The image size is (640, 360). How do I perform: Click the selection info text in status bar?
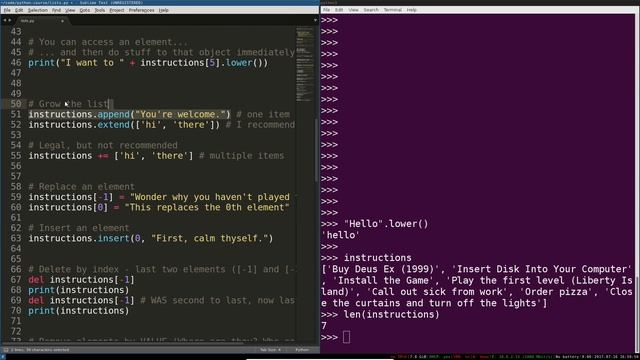[40, 350]
